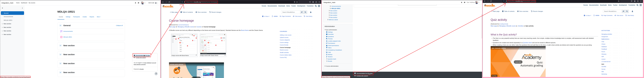Viewport: 644px width, 78px height.
Task: Click the magnifier icon in Course homepage docs header
Action: pos(316,6)
